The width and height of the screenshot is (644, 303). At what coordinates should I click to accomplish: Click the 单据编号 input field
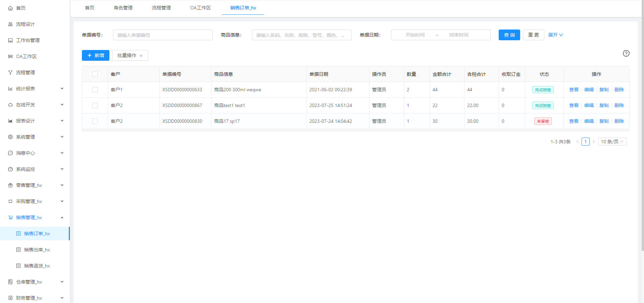click(163, 35)
